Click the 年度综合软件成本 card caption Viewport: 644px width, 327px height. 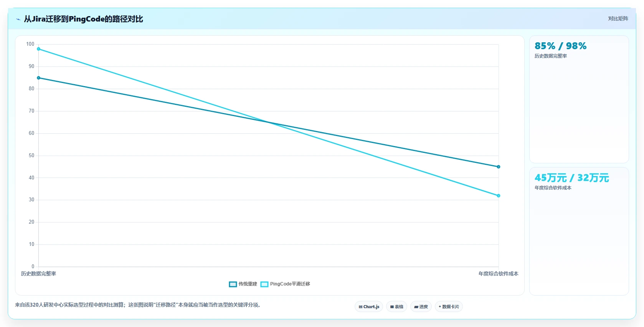[553, 188]
